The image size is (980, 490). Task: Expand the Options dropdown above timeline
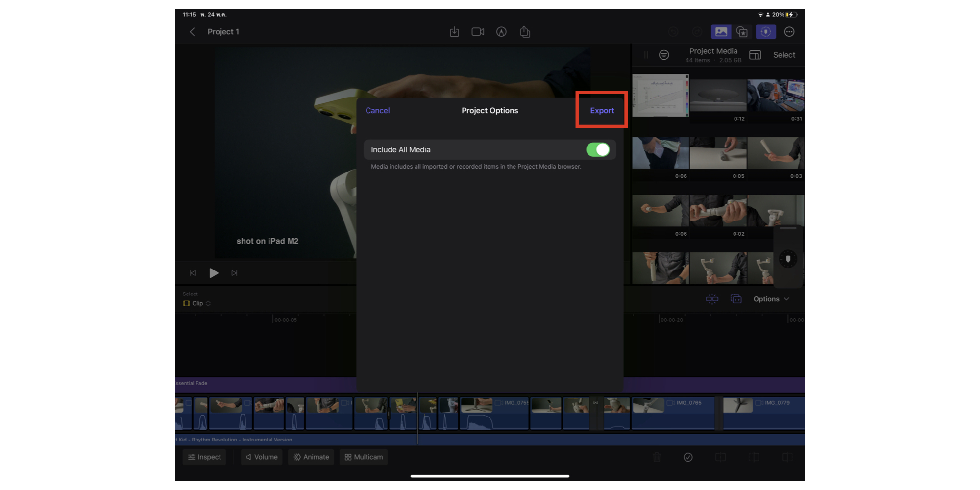(771, 299)
